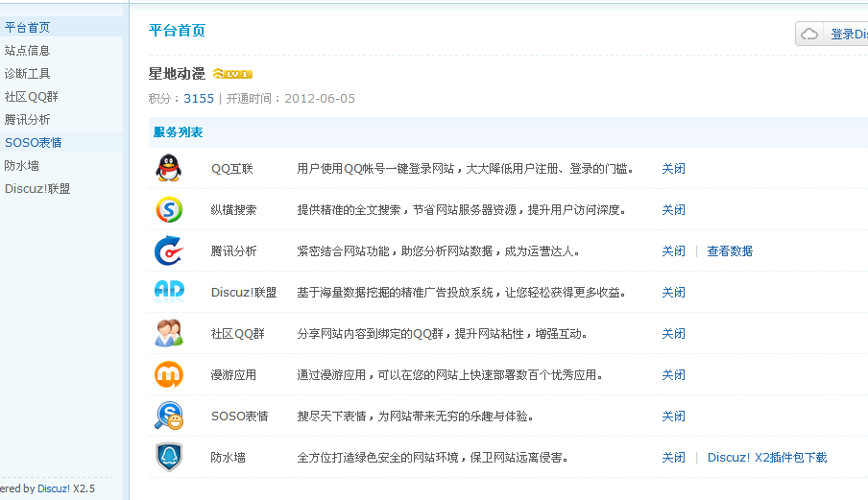Click the points value 3155
868x500 pixels.
pos(199,99)
